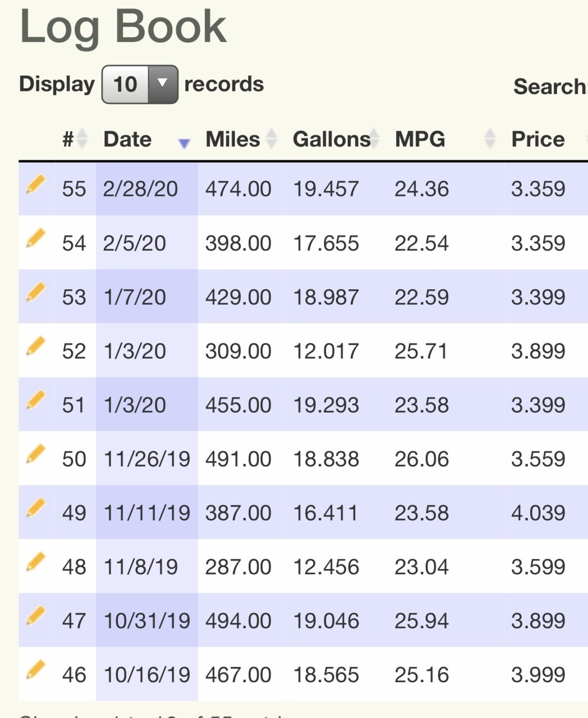The height and width of the screenshot is (718, 588).
Task: Edit log entry 52 with the pencil icon
Action: (35, 346)
